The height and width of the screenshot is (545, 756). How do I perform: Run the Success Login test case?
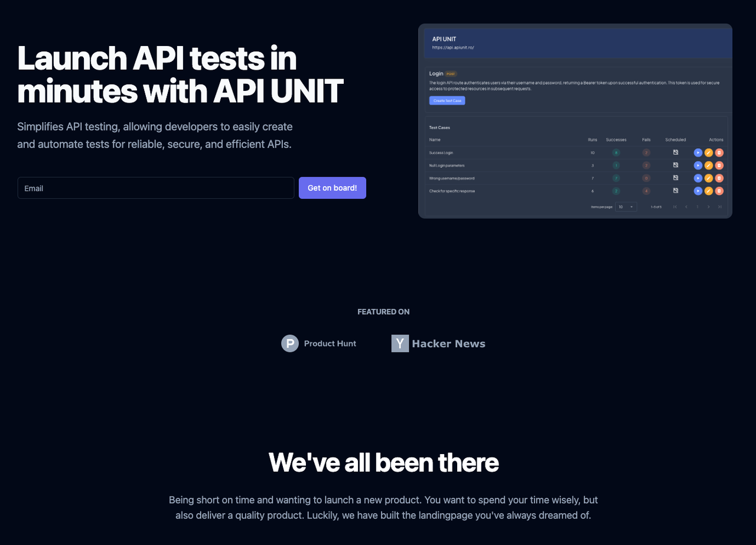[x=698, y=152]
